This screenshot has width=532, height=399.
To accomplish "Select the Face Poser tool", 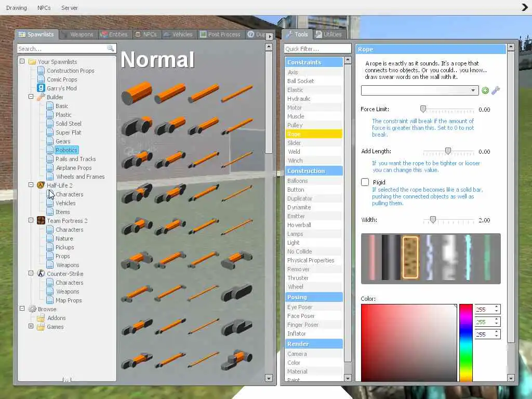I will (x=314, y=316).
